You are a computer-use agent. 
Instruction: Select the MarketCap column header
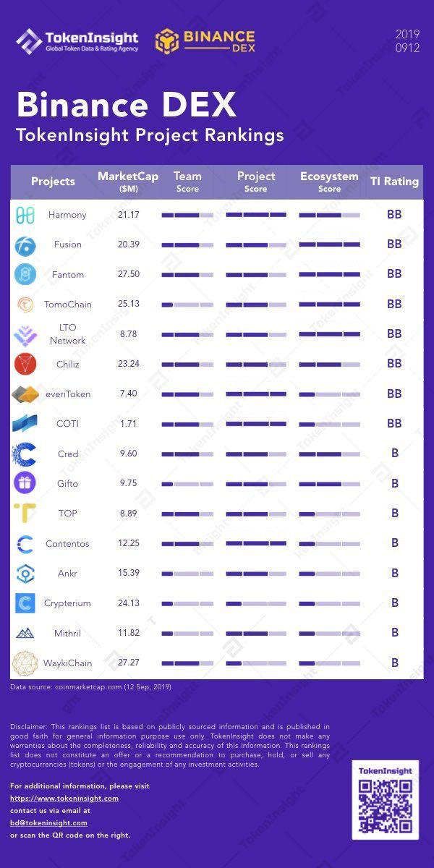[x=128, y=182]
